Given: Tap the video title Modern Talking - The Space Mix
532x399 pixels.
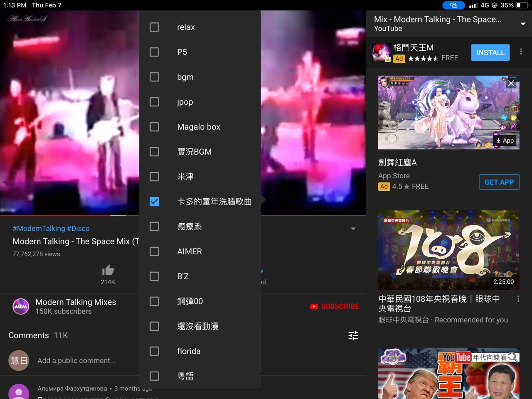Looking at the screenshot, I should click(x=76, y=241).
